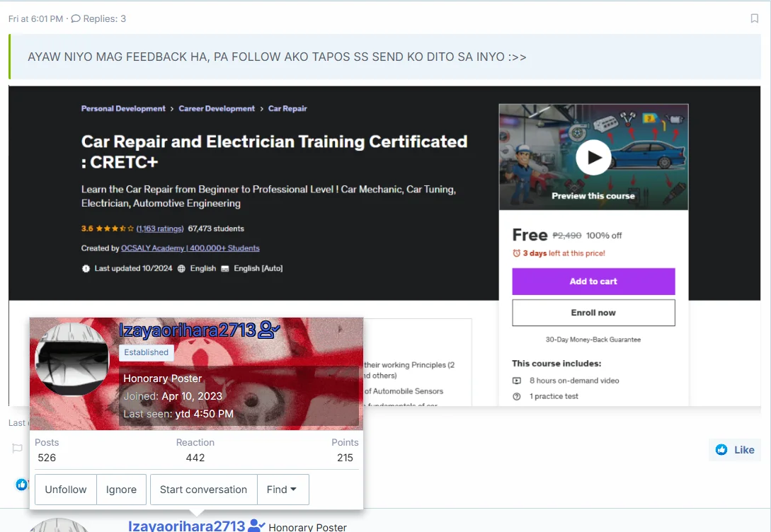The width and height of the screenshot is (771, 532).
Task: Click the Last updated 10/2024 badge icon
Action: (x=86, y=268)
